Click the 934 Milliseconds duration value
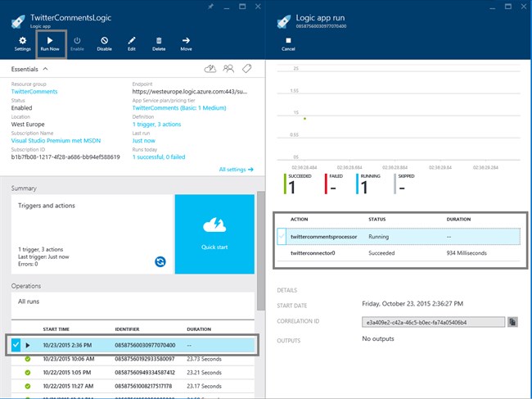Viewport: 532px width, 399px height. pyautogui.click(x=467, y=253)
